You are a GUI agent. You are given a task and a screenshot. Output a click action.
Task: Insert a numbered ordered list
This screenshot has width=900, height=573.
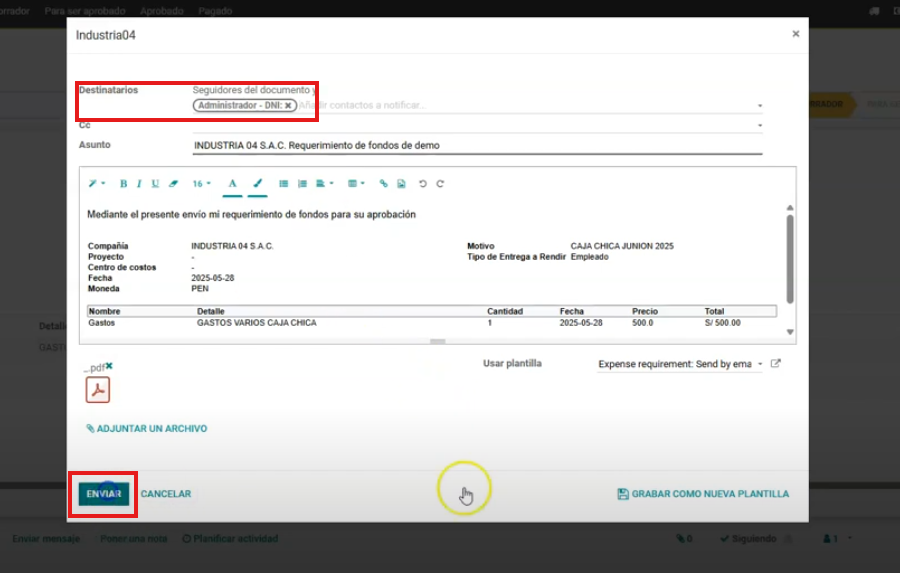[x=302, y=184]
